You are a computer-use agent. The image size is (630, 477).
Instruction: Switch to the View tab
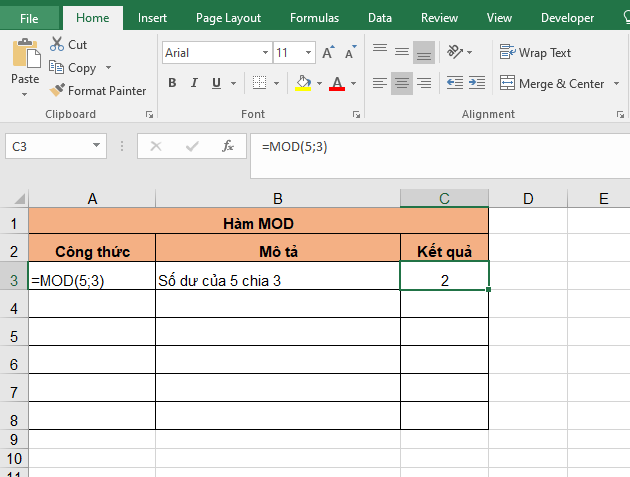pyautogui.click(x=499, y=18)
